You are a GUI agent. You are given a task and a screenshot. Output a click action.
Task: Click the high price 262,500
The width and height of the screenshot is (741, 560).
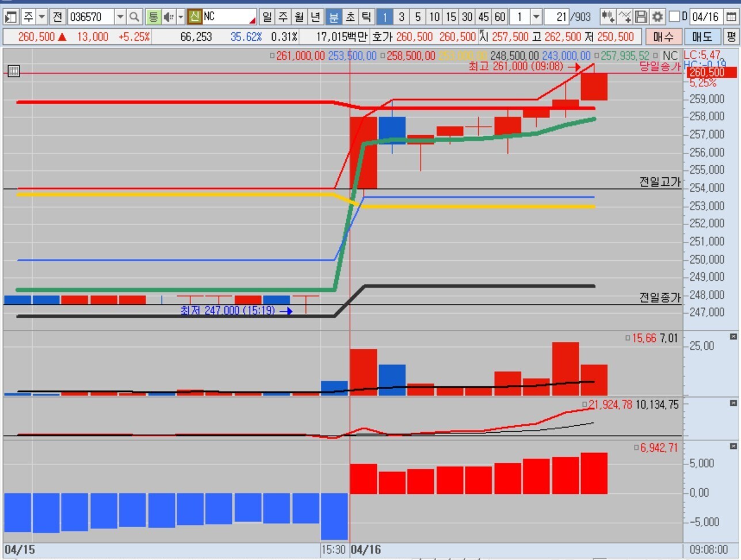[563, 37]
